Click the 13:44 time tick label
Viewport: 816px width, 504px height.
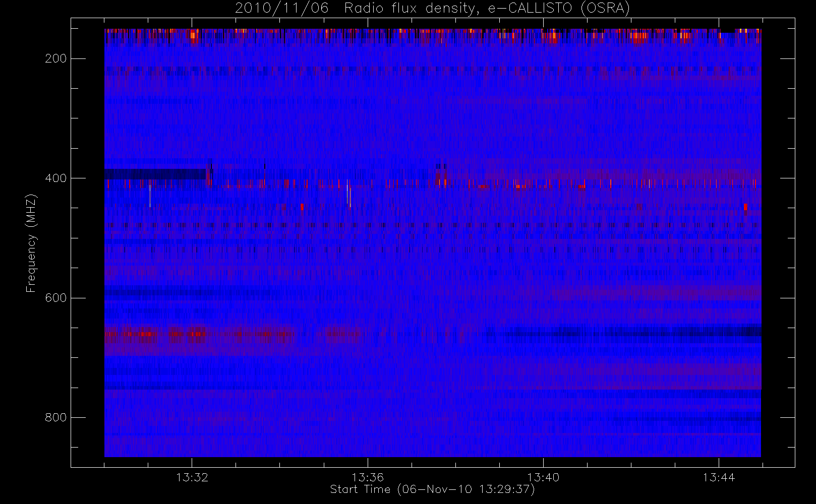click(x=719, y=477)
